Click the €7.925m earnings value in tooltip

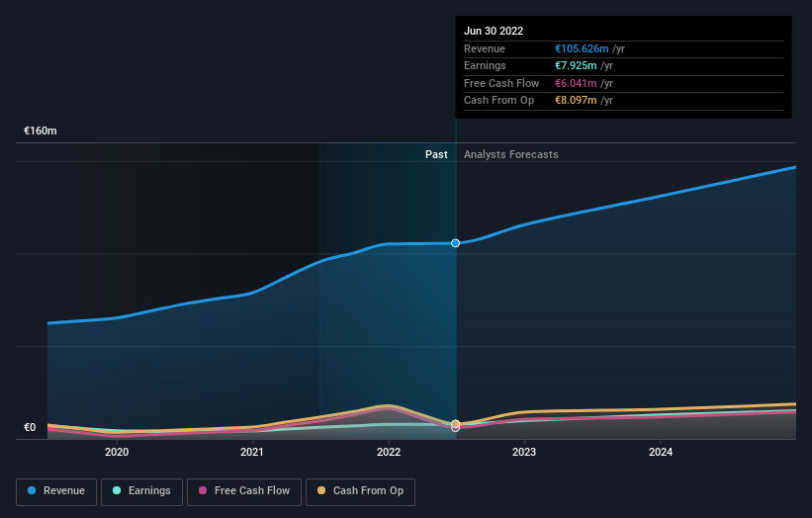pyautogui.click(x=576, y=65)
